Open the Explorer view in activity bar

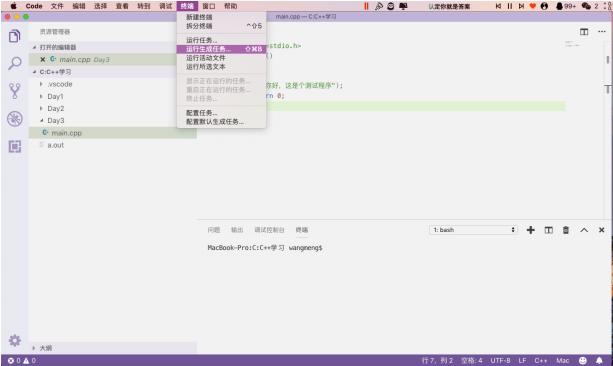14,36
